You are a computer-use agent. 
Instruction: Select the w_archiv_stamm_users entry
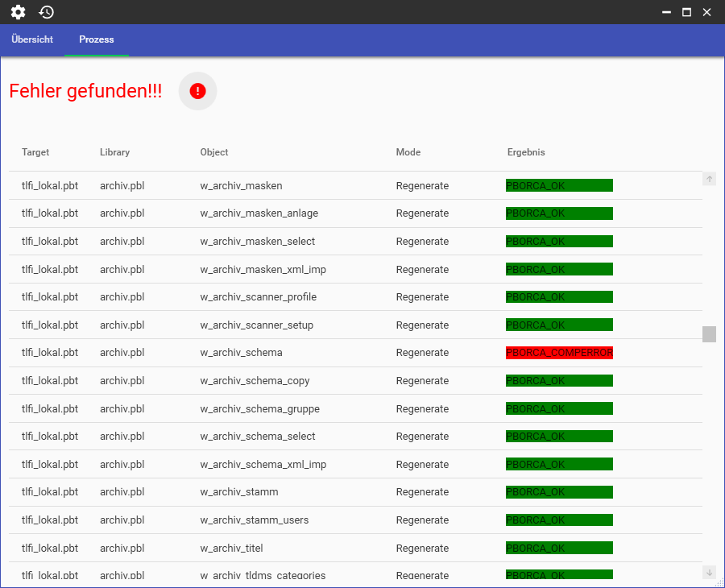click(254, 520)
